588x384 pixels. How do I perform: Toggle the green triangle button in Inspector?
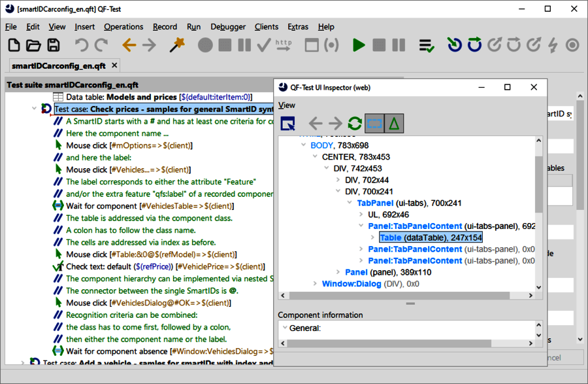tap(394, 123)
